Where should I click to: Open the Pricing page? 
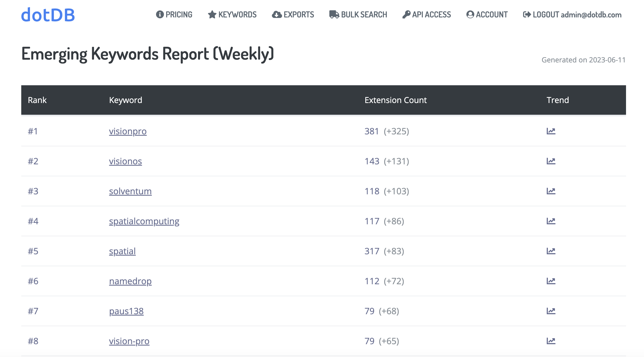(x=174, y=14)
